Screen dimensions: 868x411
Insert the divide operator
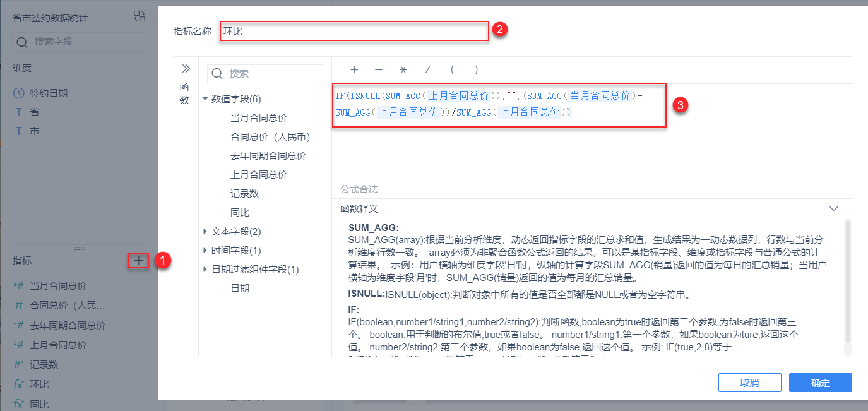coord(427,70)
